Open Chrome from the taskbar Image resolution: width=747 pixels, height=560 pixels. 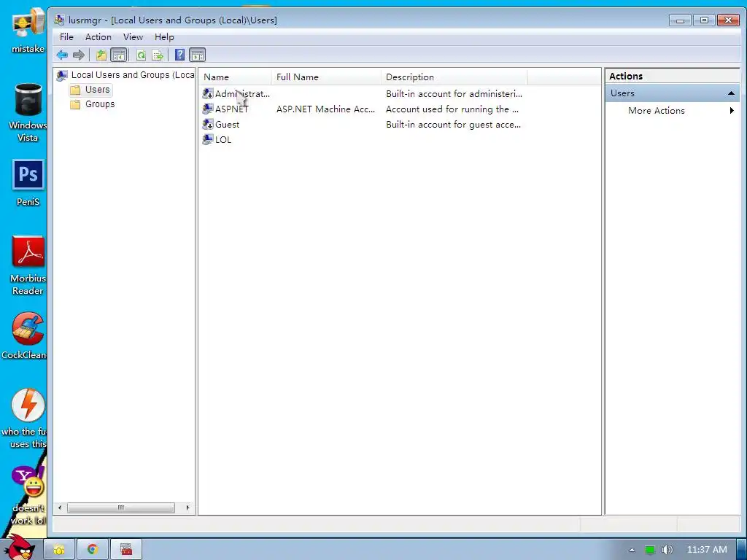93,550
